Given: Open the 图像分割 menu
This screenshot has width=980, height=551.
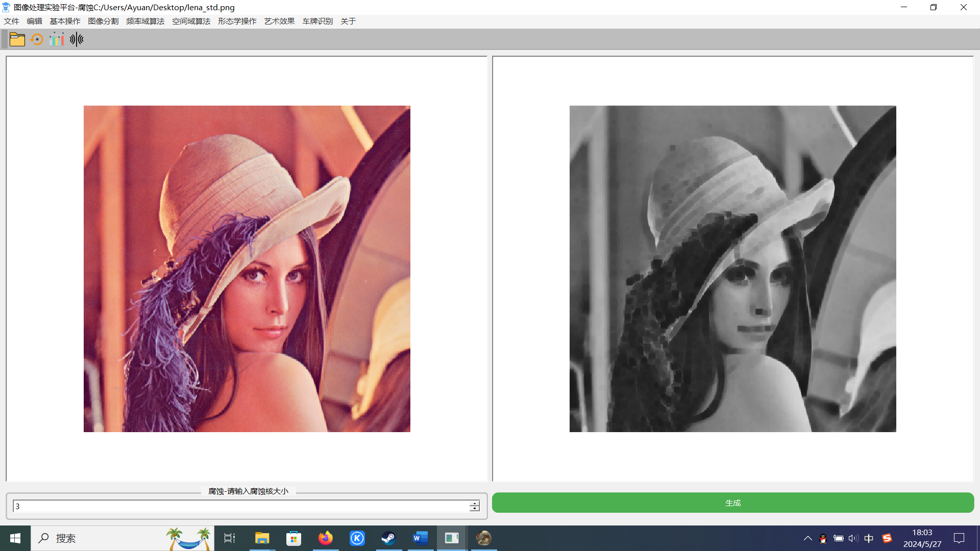Looking at the screenshot, I should [x=103, y=21].
